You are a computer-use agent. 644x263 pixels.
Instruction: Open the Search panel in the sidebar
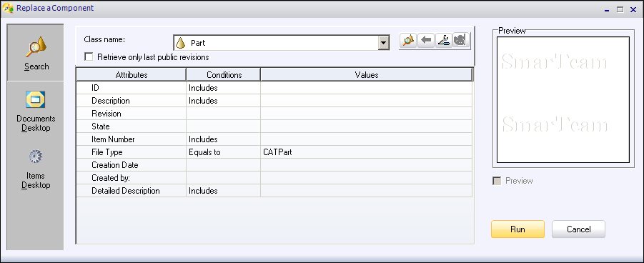click(36, 53)
